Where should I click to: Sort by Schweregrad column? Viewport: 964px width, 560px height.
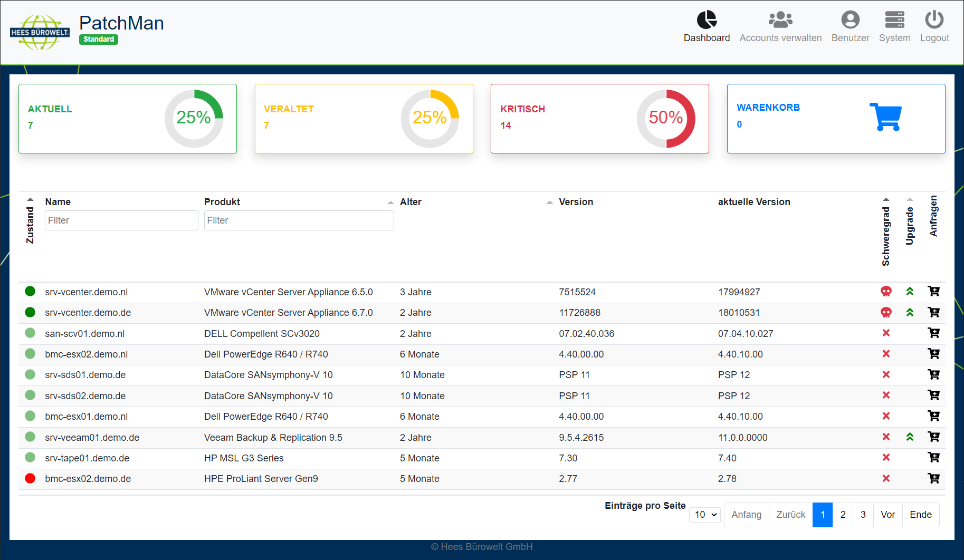[x=886, y=231]
